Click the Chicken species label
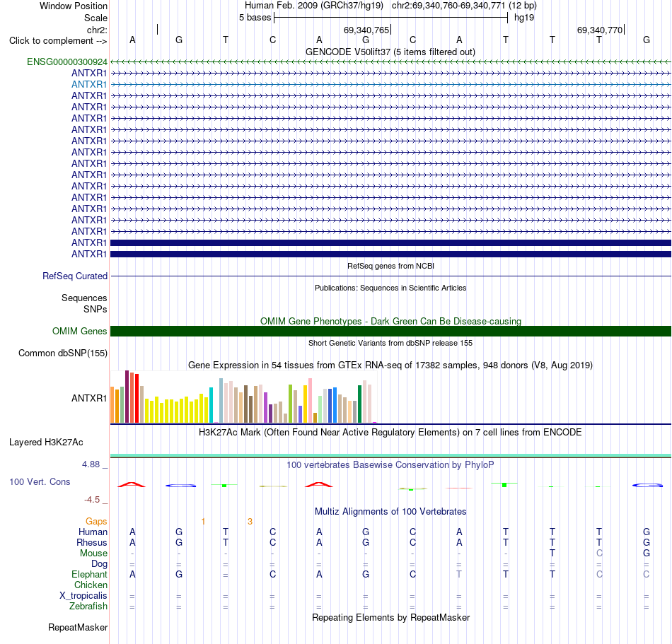The height and width of the screenshot is (644, 672). (x=91, y=585)
